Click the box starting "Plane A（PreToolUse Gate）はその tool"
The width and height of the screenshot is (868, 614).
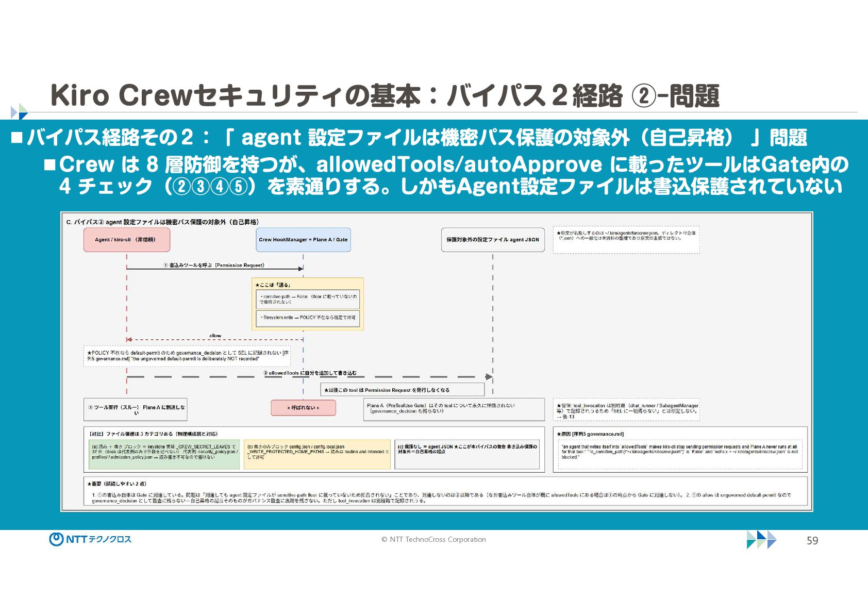pos(454,410)
